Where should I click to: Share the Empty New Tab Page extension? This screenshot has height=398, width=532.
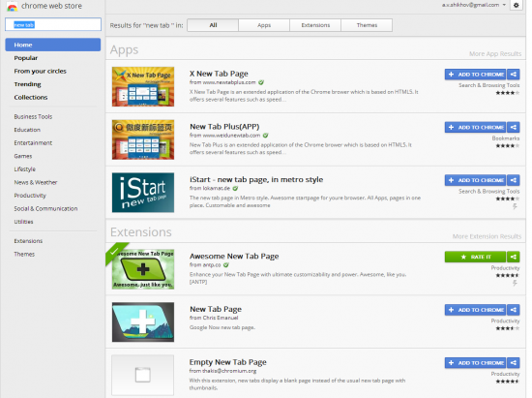[514, 363]
